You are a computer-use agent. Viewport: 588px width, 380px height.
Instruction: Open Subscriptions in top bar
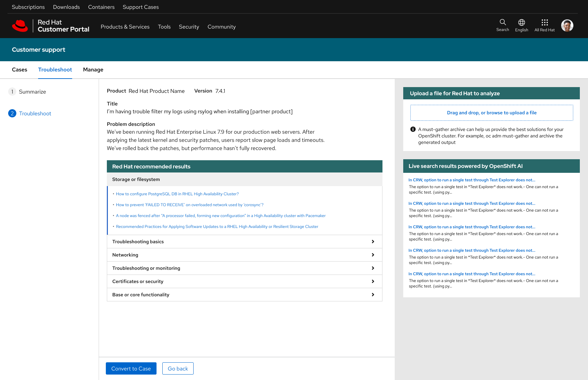pos(28,7)
